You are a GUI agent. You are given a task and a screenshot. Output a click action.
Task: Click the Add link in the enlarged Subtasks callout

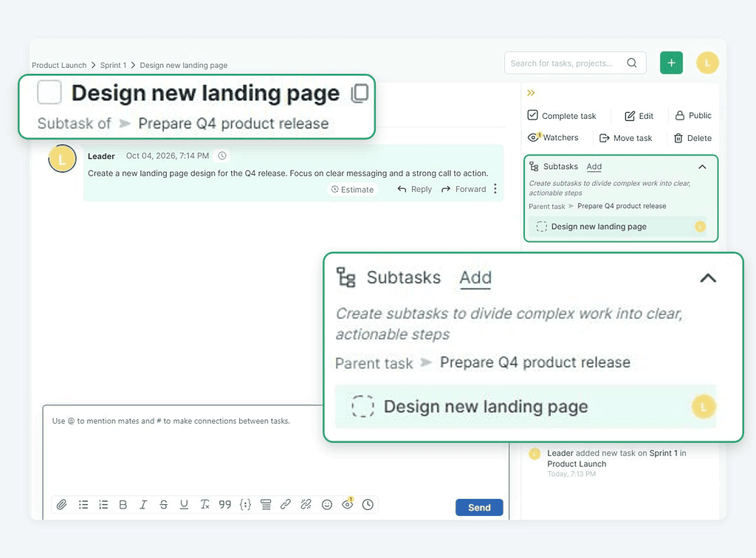pos(475,278)
